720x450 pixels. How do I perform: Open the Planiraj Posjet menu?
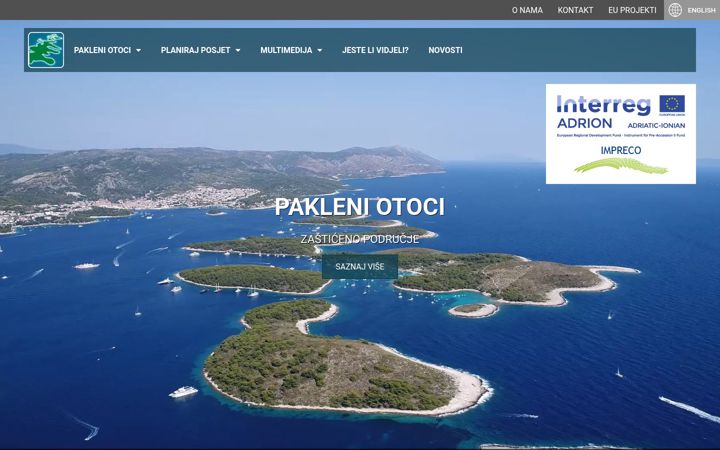point(196,50)
